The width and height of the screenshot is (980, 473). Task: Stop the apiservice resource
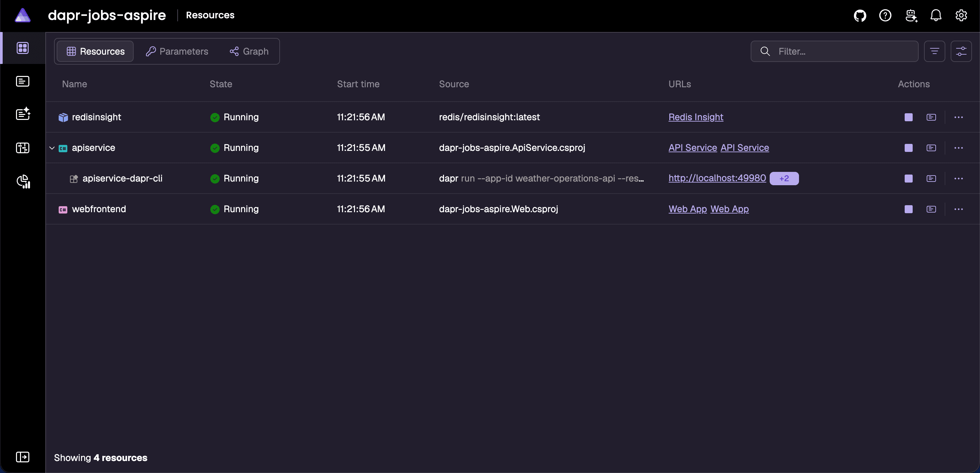908,148
